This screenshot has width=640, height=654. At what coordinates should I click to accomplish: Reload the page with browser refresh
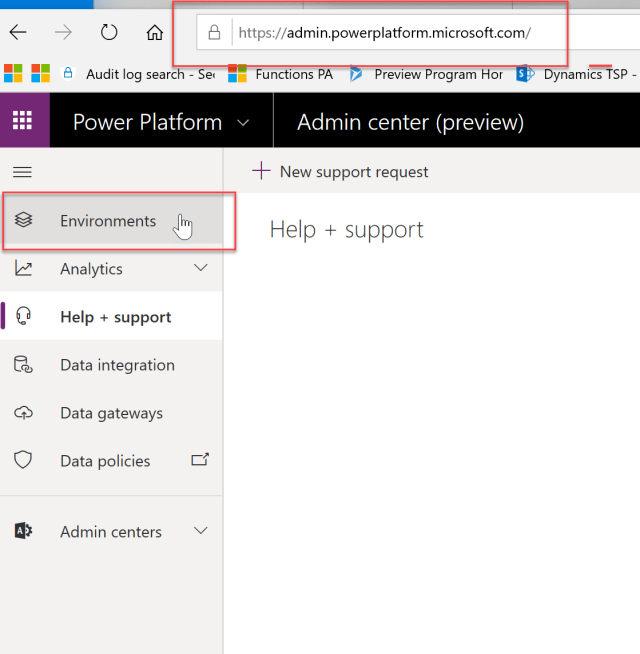pyautogui.click(x=108, y=32)
